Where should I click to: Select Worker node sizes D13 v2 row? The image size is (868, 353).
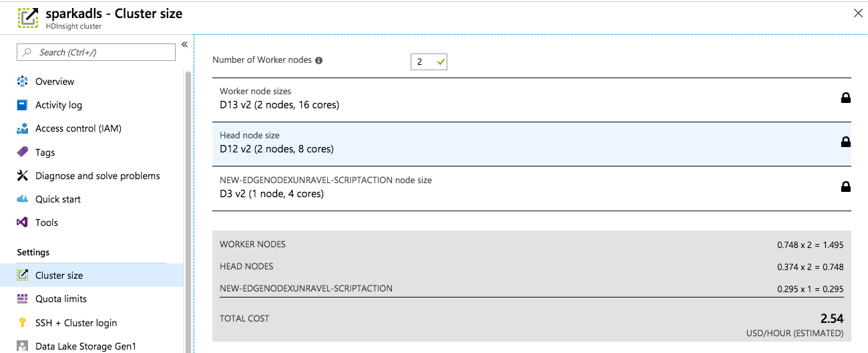click(x=531, y=100)
